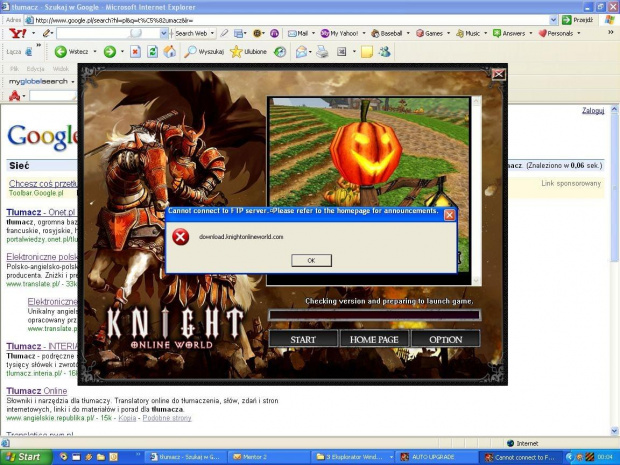
Task: Click the Yahoo toolbar highlighter pen icon
Action: click(224, 34)
